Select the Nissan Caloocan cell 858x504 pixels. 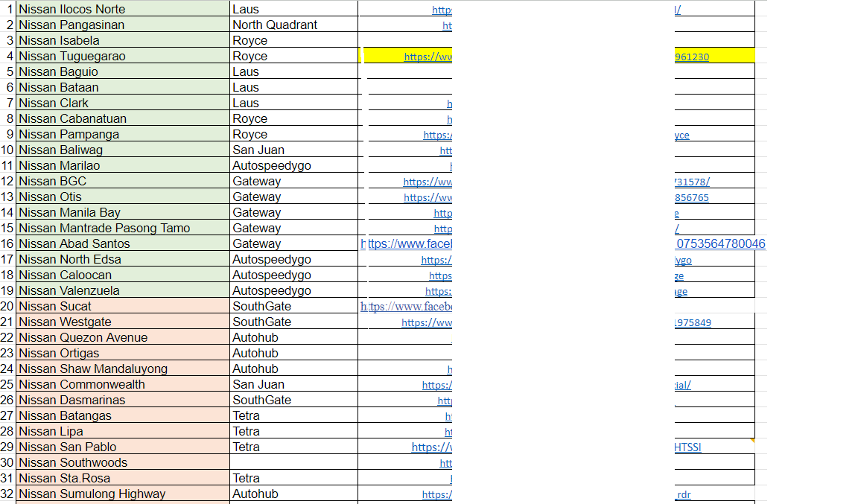tap(123, 275)
